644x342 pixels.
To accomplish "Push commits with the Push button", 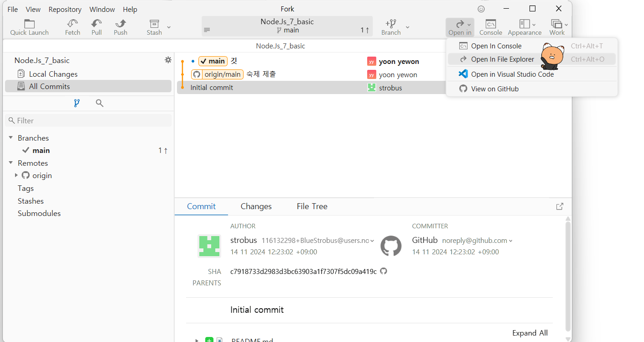I will coord(120,27).
